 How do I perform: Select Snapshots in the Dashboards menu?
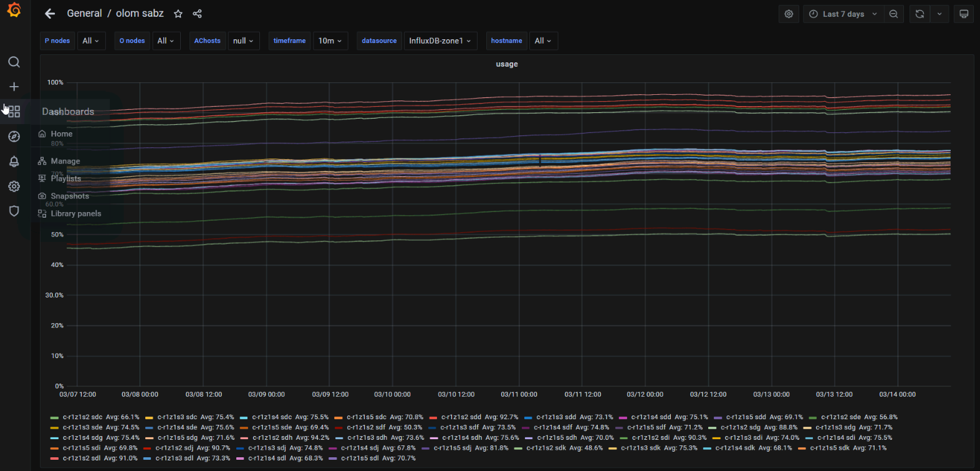(x=69, y=196)
